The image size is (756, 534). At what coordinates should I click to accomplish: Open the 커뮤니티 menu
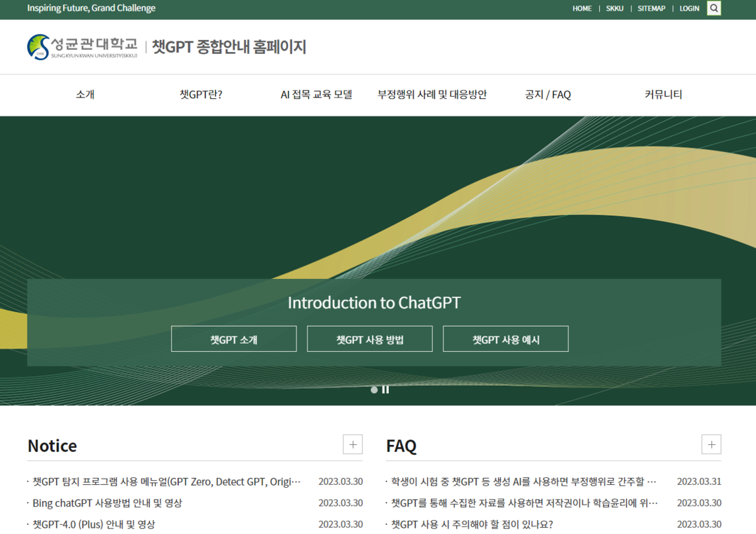coord(663,95)
